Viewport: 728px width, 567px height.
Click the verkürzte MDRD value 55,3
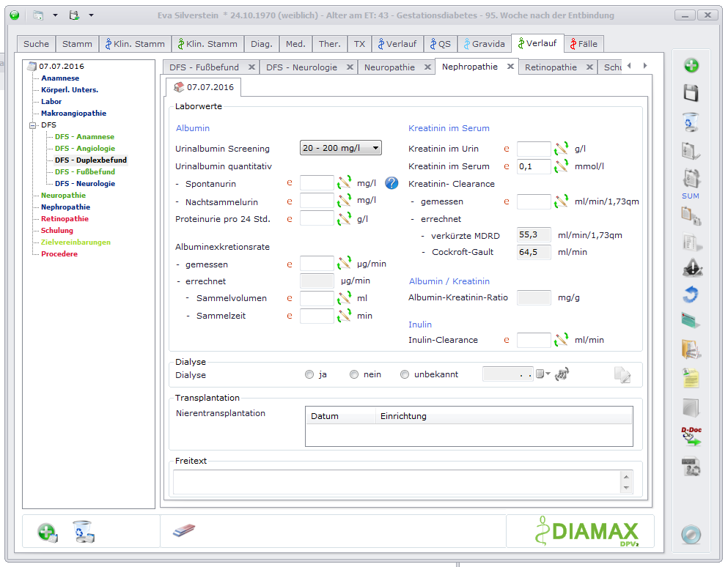coord(534,234)
